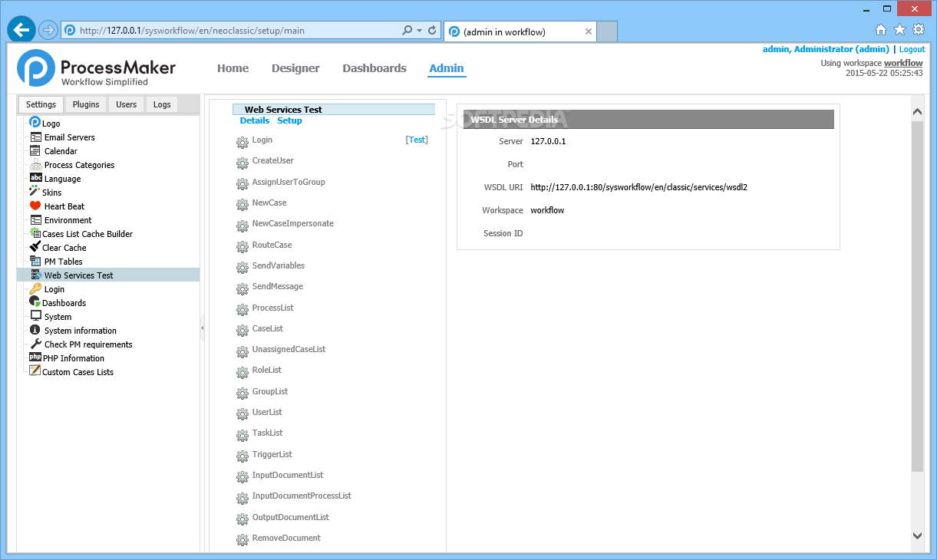Viewport: 937px width, 560px height.
Task: Click the Email Servers icon
Action: point(36,137)
